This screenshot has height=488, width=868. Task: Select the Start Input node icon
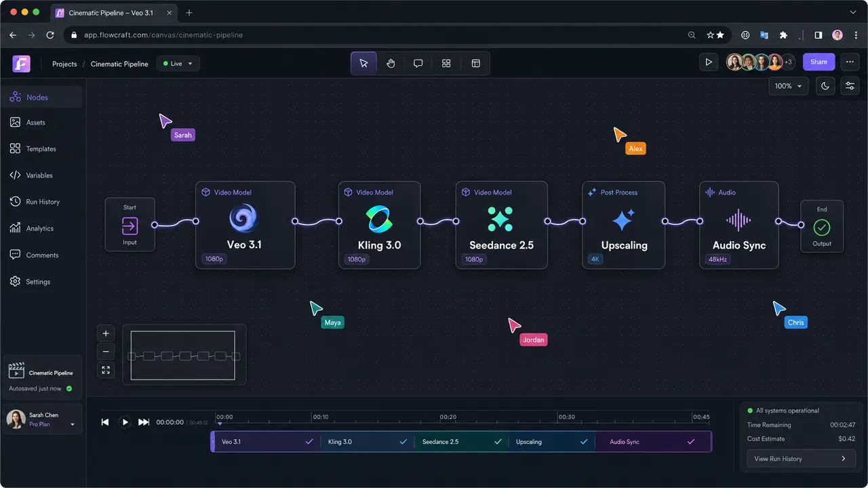point(130,225)
